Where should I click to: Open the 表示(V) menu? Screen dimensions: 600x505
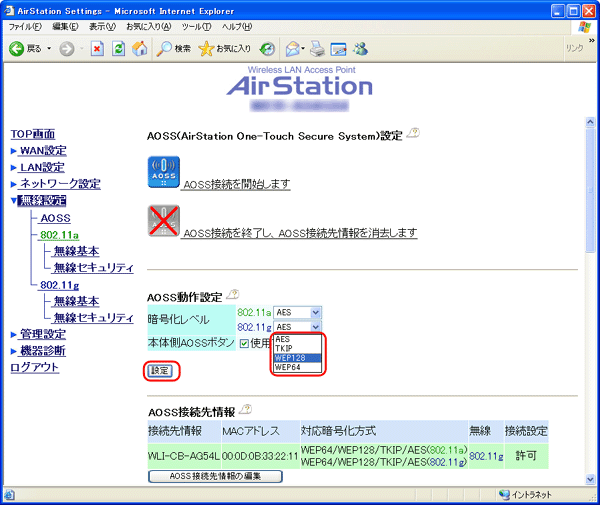[x=102, y=27]
